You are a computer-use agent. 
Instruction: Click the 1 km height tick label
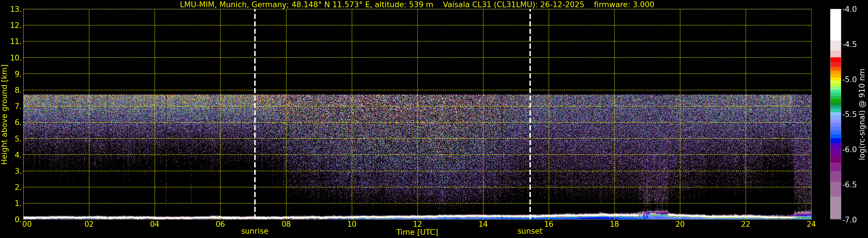tap(18, 204)
